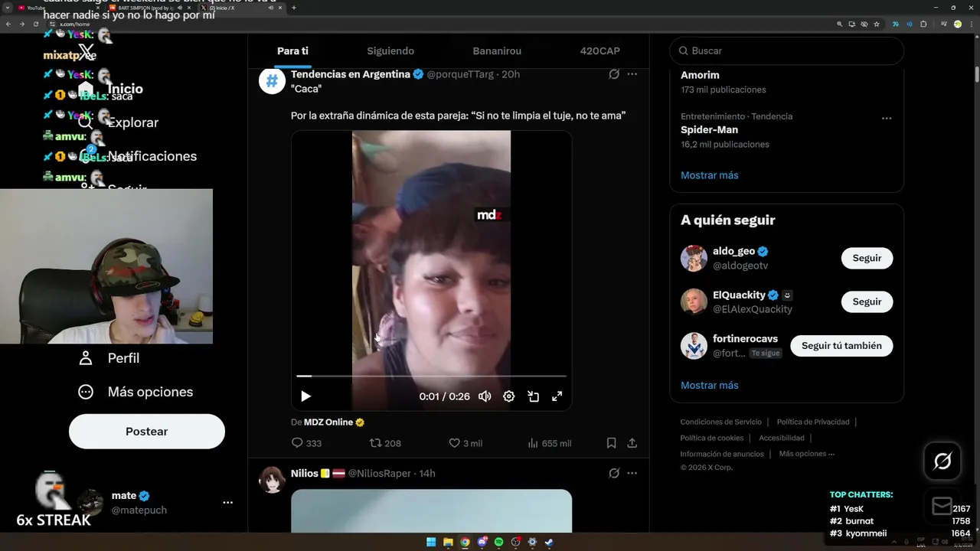980x551 pixels.
Task: Open Accesibilidad footer link
Action: pos(782,438)
